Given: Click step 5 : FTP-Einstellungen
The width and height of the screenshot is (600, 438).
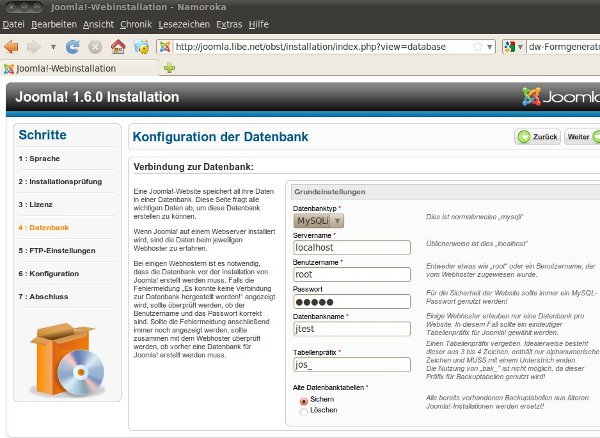Looking at the screenshot, I should 57,251.
